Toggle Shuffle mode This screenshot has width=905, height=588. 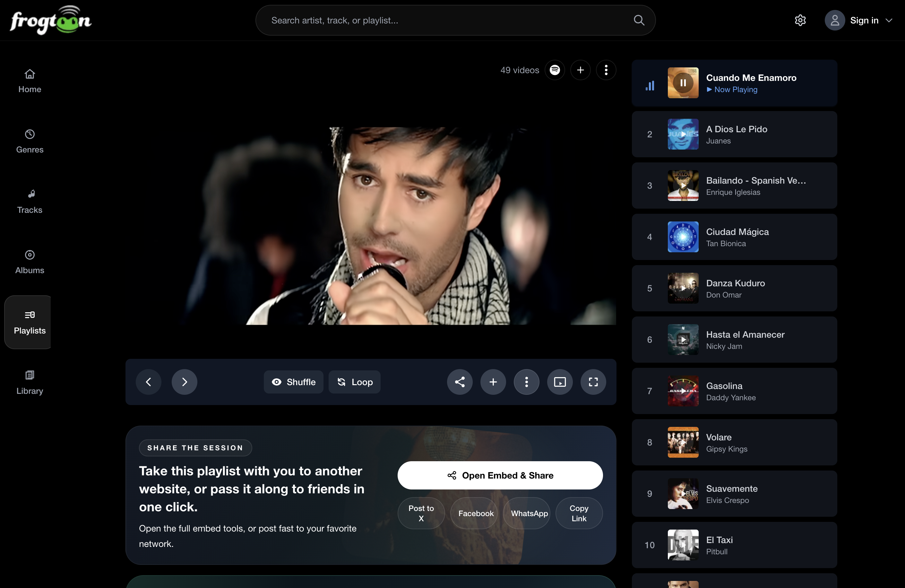294,382
